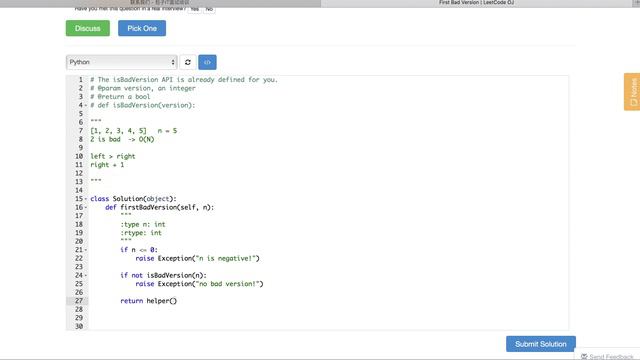Screen dimensions: 640x360
Task: Select the left browser tab with Chinese title
Action: 160,3
